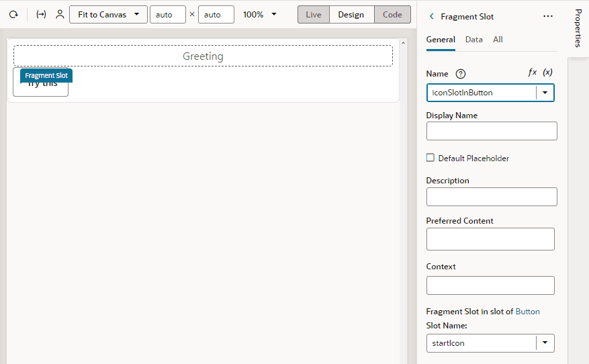Click the reload page icon
The width and height of the screenshot is (589, 364).
pos(13,15)
